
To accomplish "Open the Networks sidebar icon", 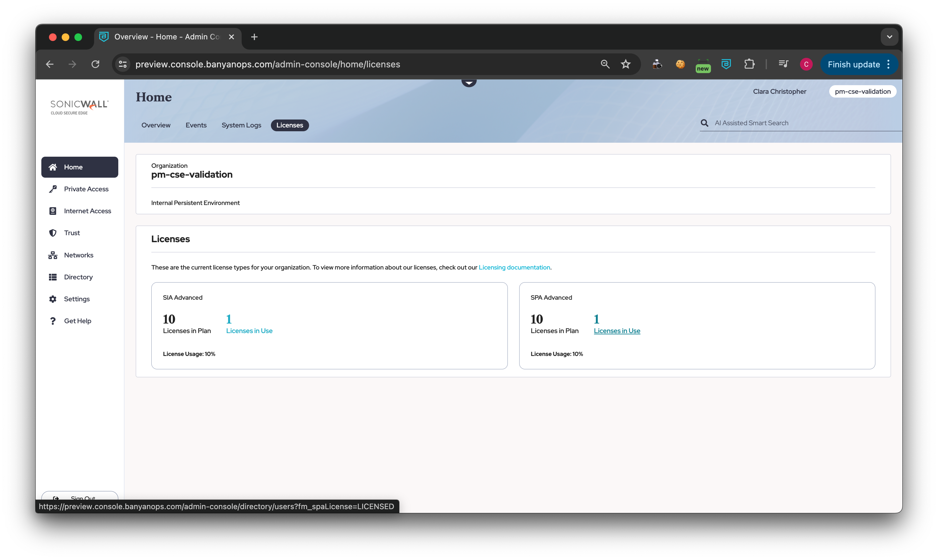I will [x=53, y=255].
